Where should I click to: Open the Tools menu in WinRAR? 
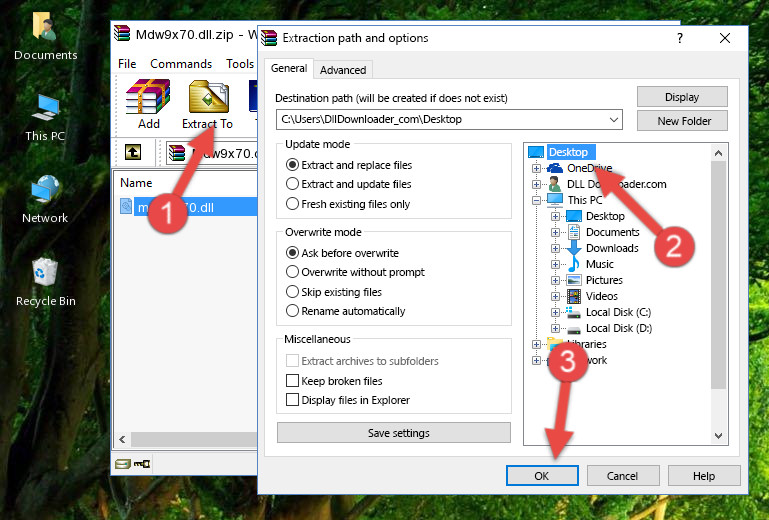tap(240, 64)
